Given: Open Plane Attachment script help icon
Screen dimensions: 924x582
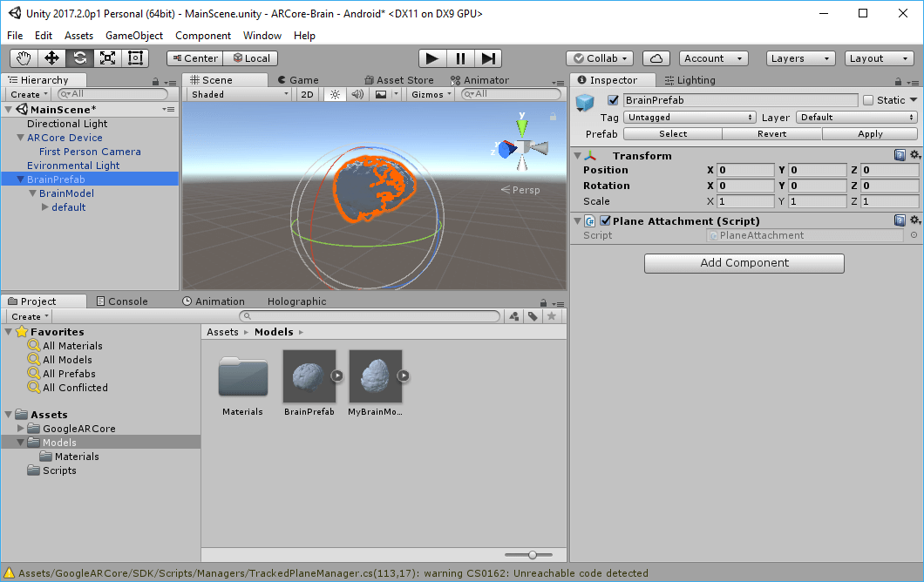Looking at the screenshot, I should (900, 220).
